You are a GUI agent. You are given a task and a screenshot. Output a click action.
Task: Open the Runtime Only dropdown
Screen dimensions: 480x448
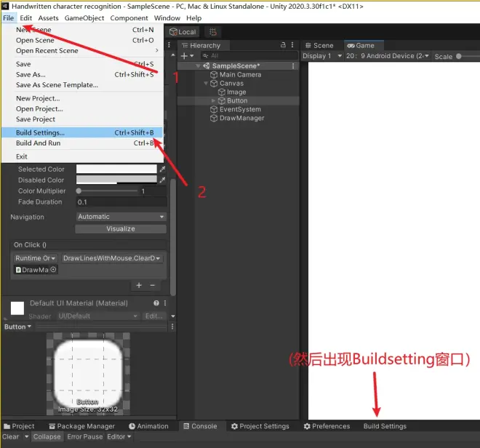(x=35, y=258)
